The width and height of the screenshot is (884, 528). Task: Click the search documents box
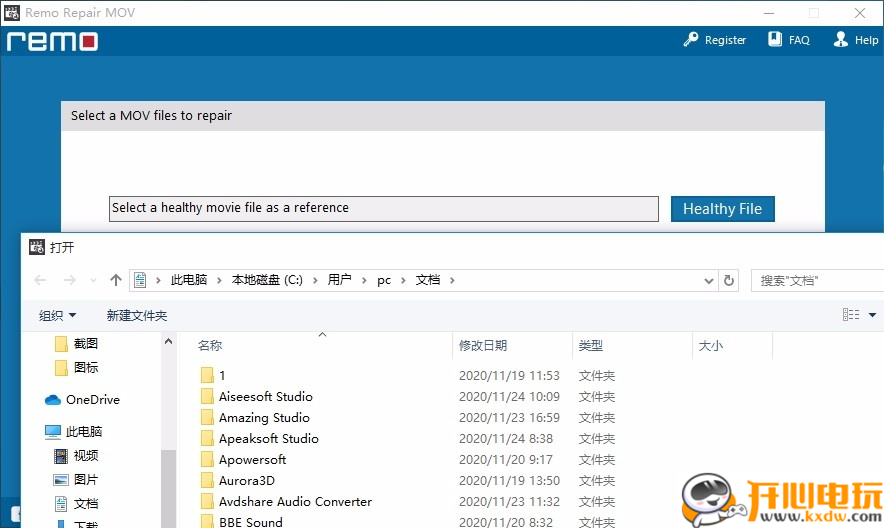815,280
